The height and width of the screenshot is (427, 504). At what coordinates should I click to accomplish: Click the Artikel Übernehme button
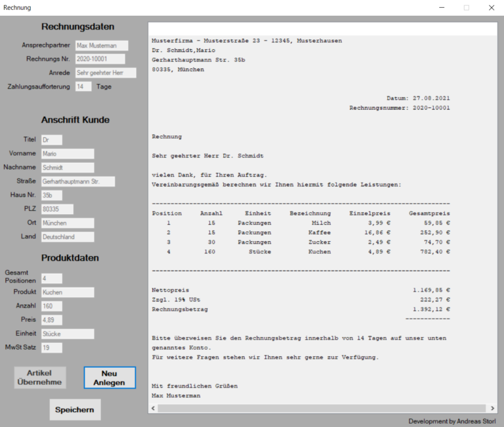[x=40, y=377]
